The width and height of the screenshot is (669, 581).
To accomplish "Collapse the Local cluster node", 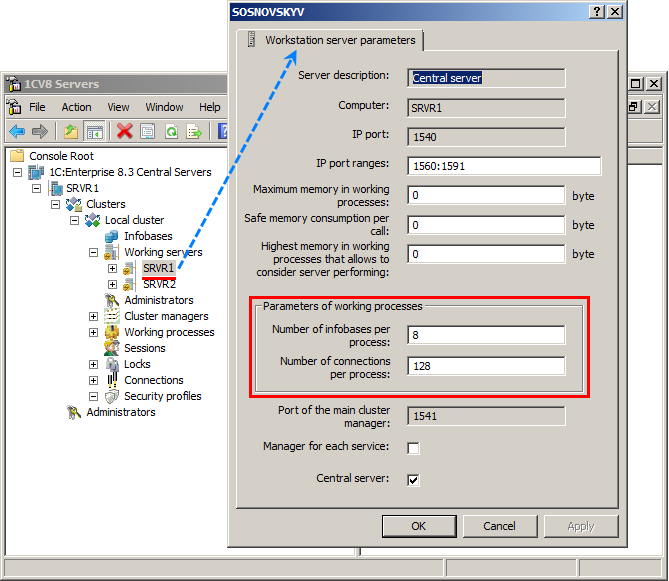I will tap(75, 220).
